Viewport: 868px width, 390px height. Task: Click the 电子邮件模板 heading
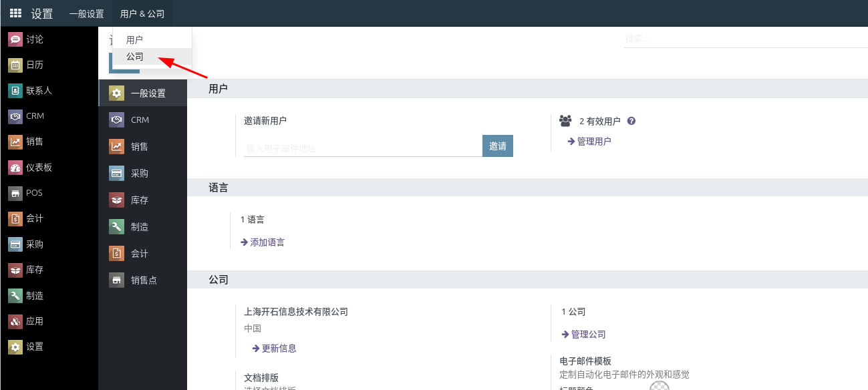coord(585,361)
